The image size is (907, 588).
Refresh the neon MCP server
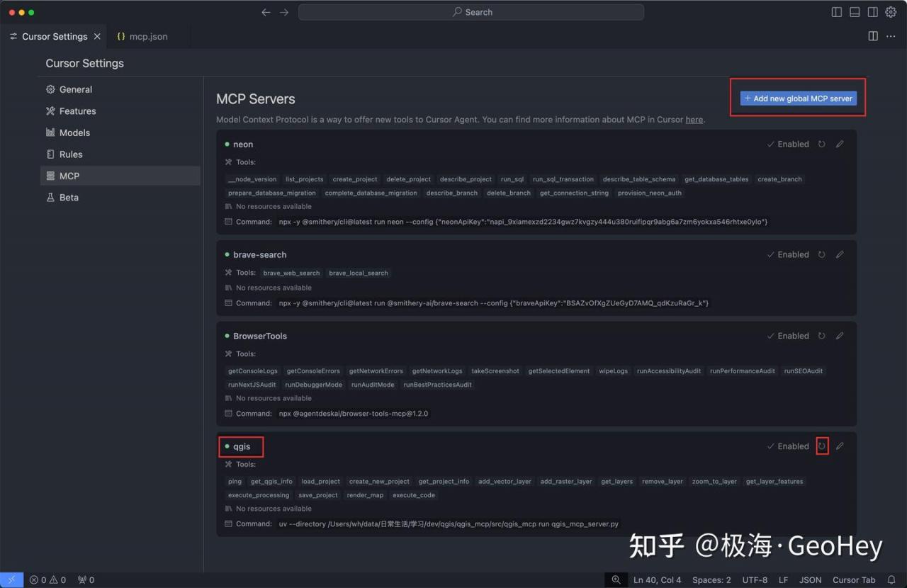(x=822, y=144)
